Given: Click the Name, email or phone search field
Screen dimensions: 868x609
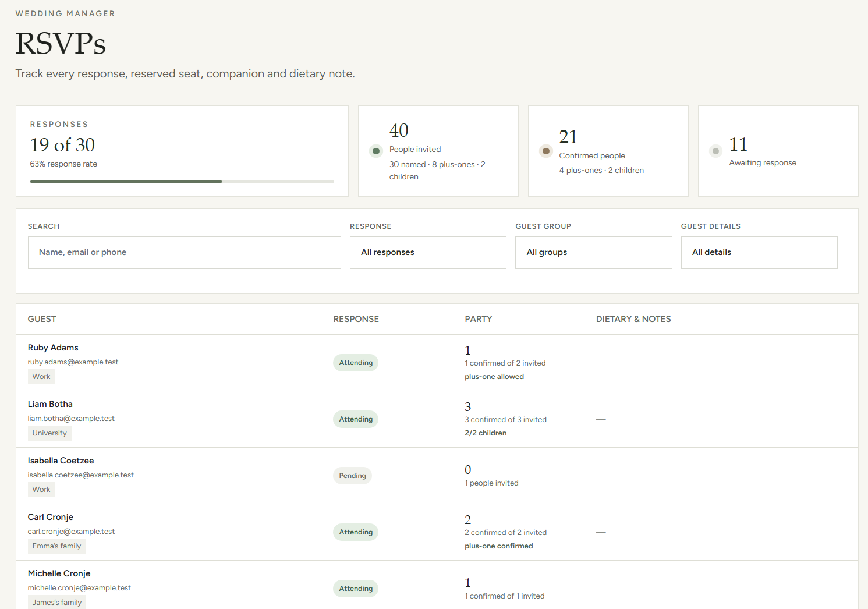Looking at the screenshot, I should (185, 253).
